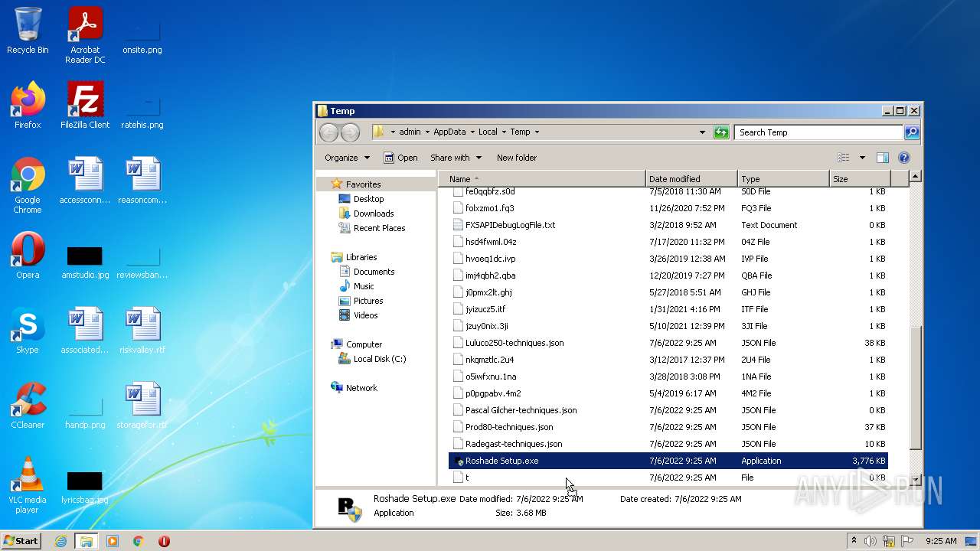The image size is (980, 551).
Task: Select reasoncom Word document icon
Action: coord(142,181)
